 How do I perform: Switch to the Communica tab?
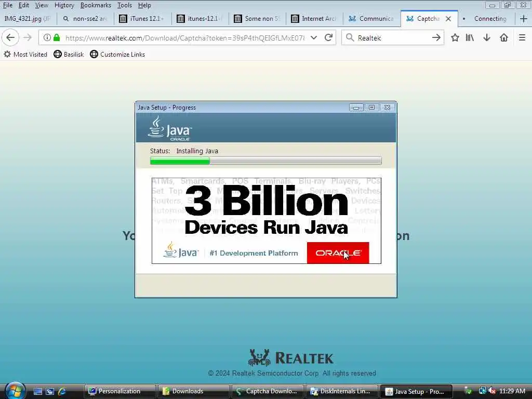click(372, 19)
